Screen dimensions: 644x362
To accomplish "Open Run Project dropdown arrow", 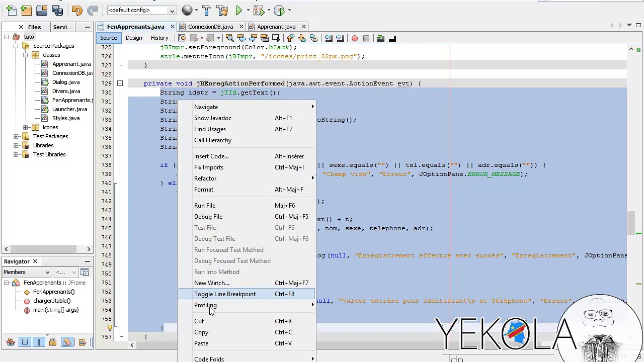I will (248, 10).
